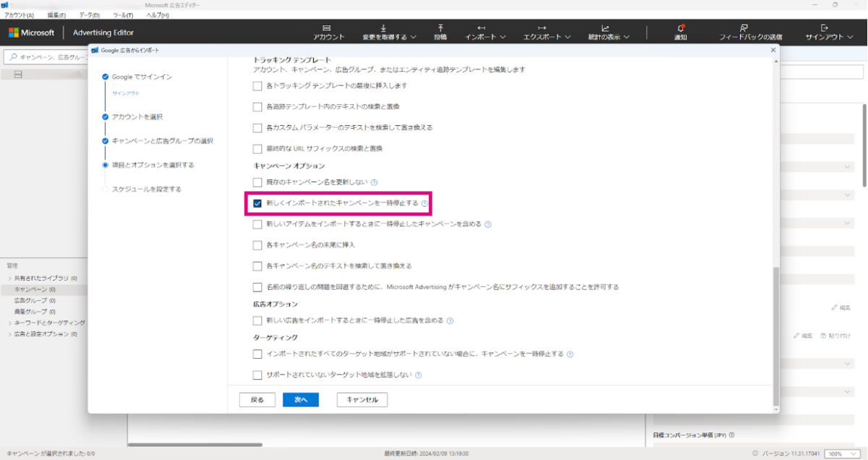Open 通知 notifications bell
This screenshot has width=868, height=460.
point(680,27)
